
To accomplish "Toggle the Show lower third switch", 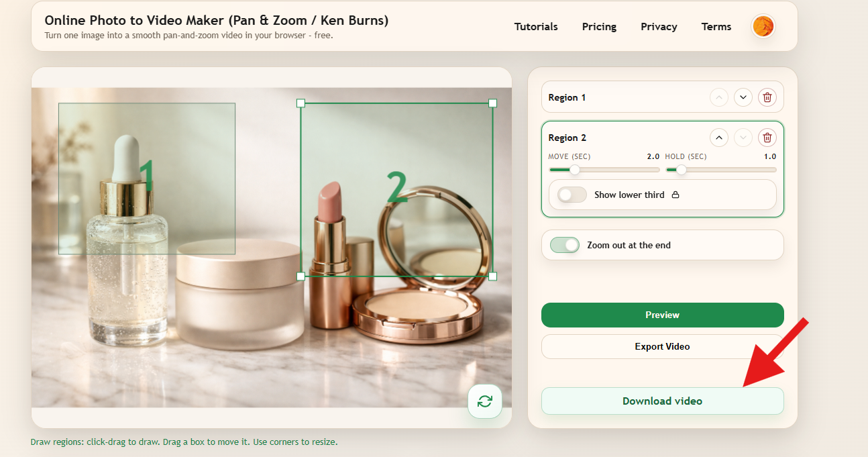I will pos(572,195).
